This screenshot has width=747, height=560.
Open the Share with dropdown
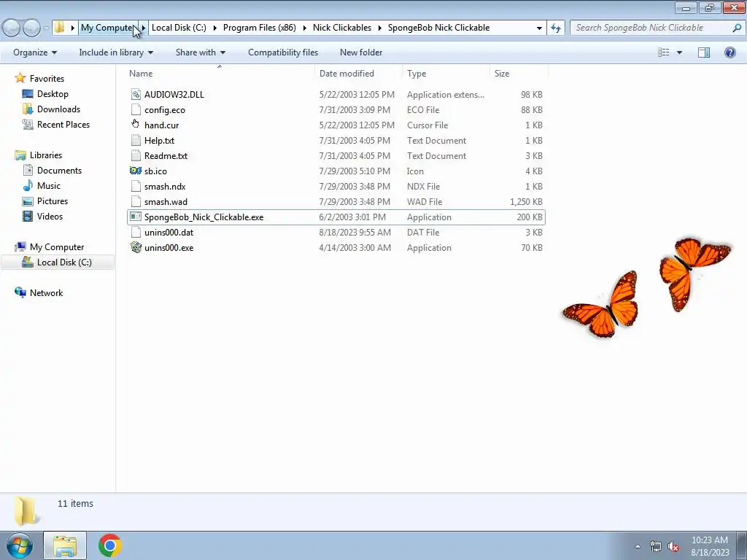pyautogui.click(x=200, y=52)
